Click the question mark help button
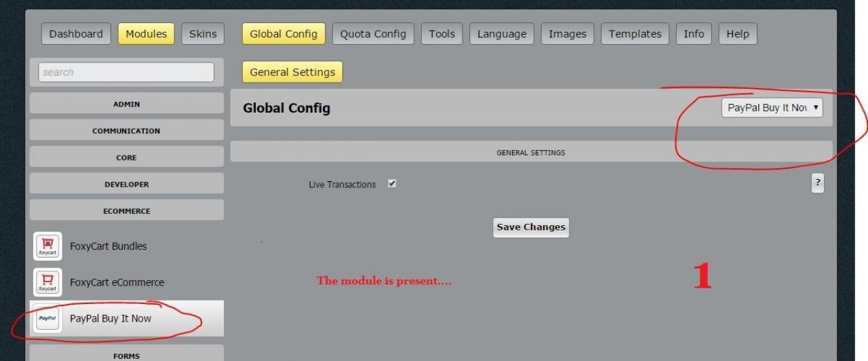This screenshot has height=361, width=868. pyautogui.click(x=818, y=183)
